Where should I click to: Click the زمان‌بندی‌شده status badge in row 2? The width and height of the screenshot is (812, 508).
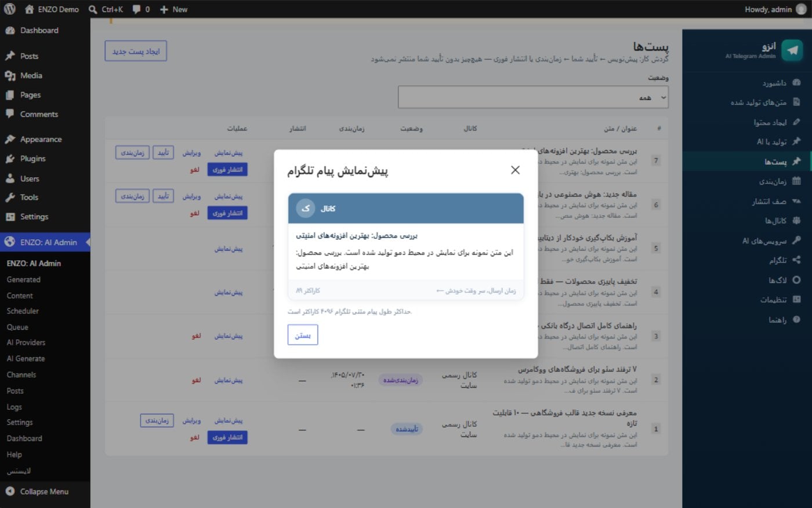[401, 380]
